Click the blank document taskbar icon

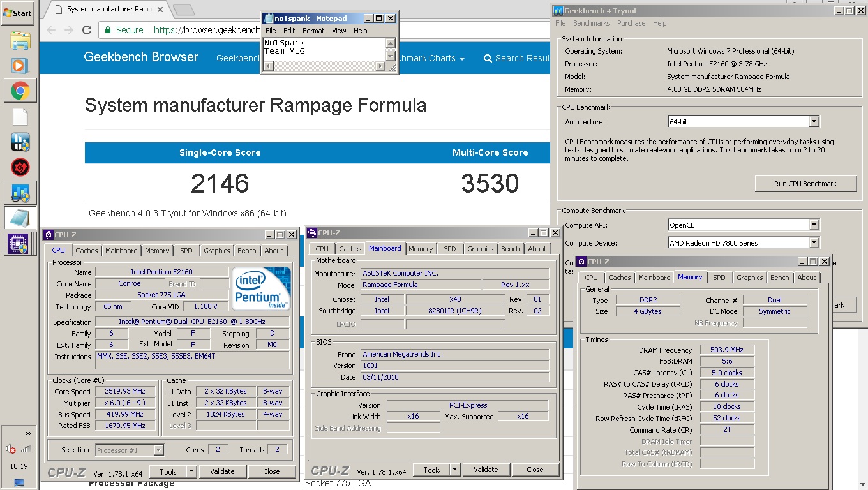[x=20, y=117]
